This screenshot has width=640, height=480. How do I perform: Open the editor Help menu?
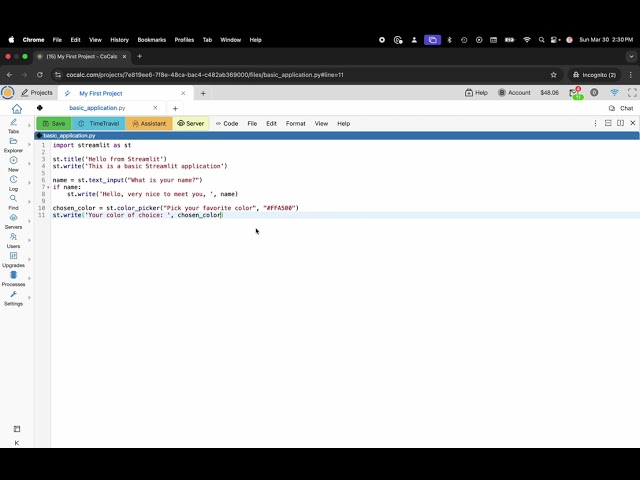pyautogui.click(x=344, y=123)
